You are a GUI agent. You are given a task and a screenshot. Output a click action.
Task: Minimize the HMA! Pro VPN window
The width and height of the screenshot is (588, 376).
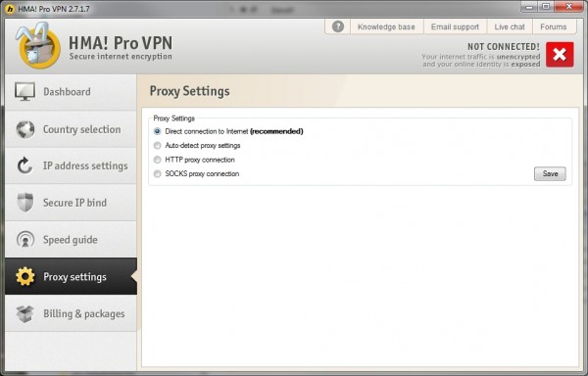(x=529, y=7)
